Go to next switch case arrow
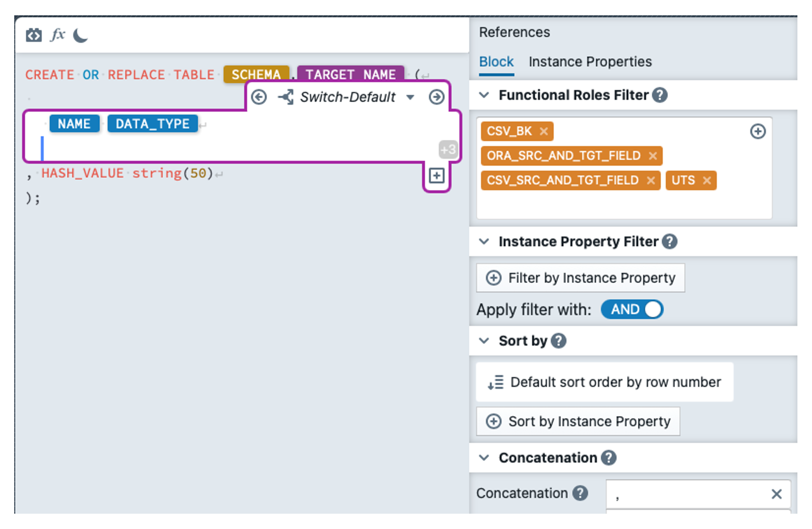812x529 pixels. (436, 97)
